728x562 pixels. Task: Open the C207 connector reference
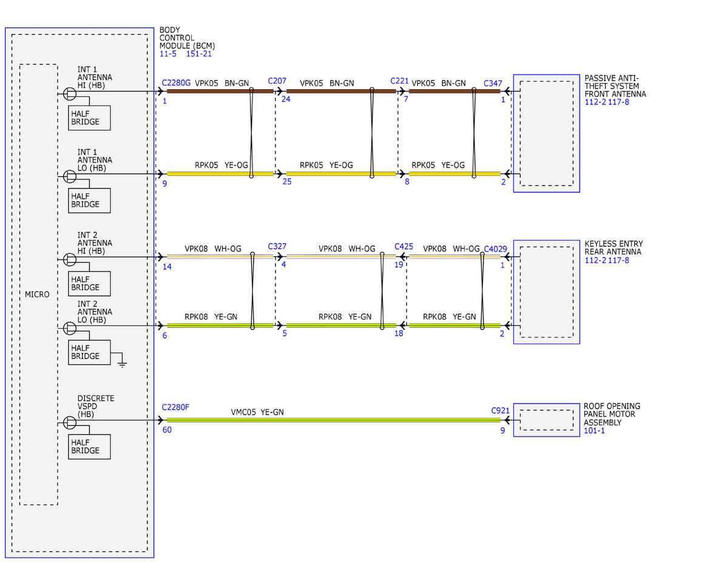277,81
